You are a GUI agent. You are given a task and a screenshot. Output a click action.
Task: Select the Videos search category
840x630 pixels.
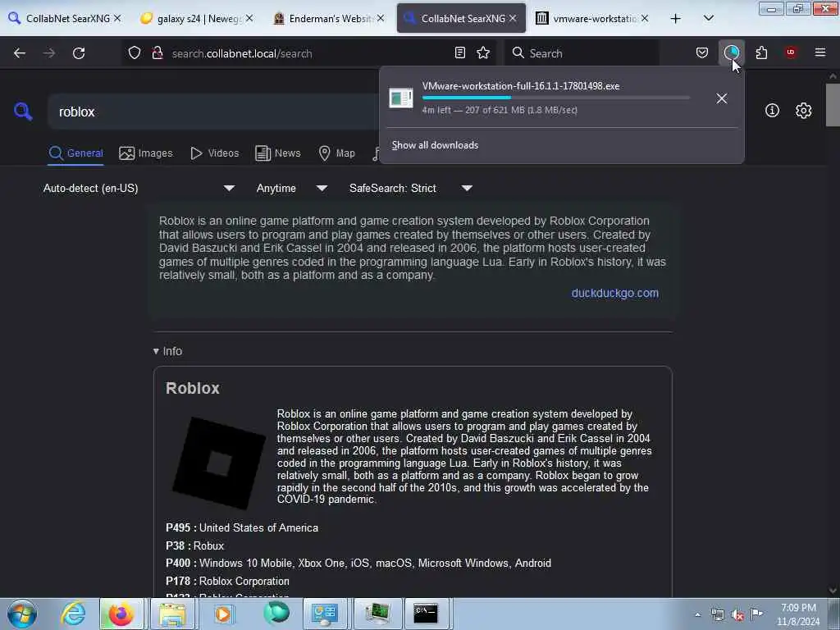pyautogui.click(x=214, y=153)
